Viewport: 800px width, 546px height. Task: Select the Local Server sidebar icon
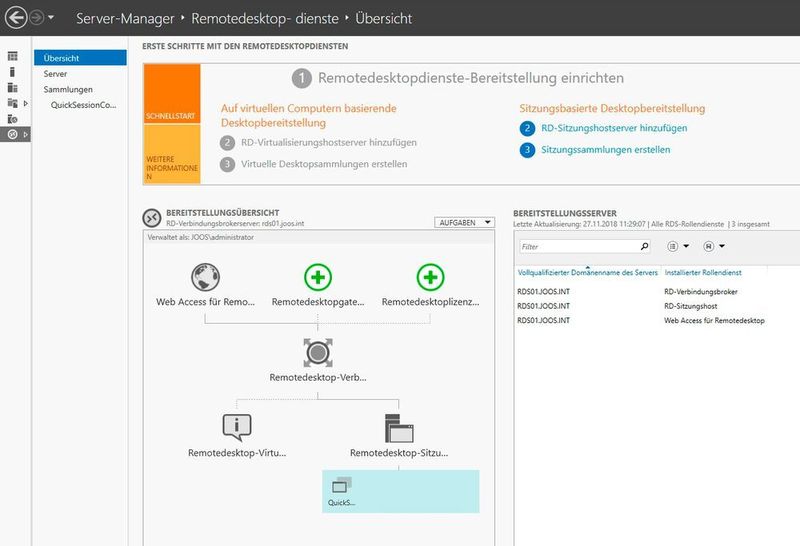pyautogui.click(x=13, y=72)
